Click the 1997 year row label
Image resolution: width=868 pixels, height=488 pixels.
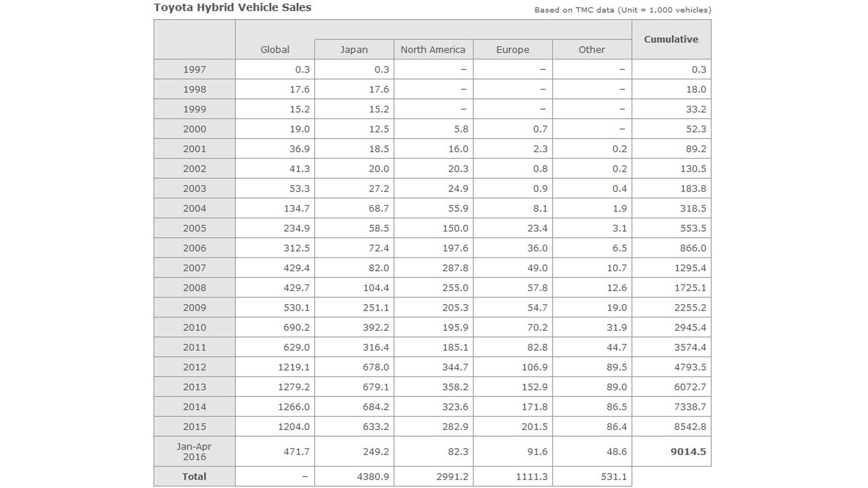coord(194,69)
